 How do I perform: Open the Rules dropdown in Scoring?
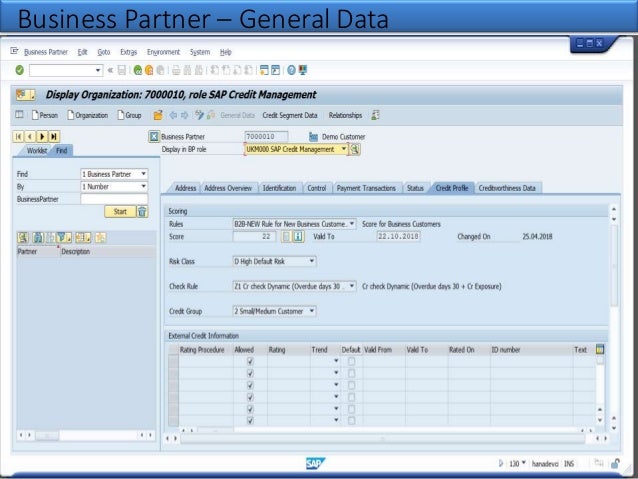pos(352,224)
